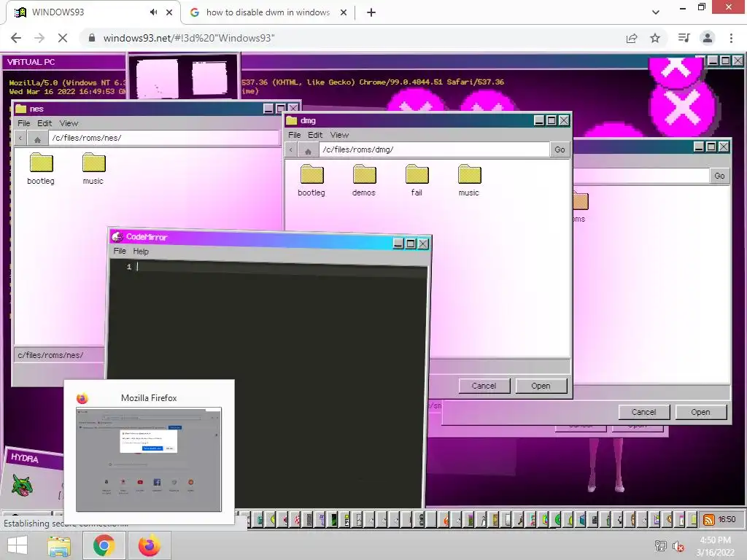Open the Windows Start menu

[18, 545]
